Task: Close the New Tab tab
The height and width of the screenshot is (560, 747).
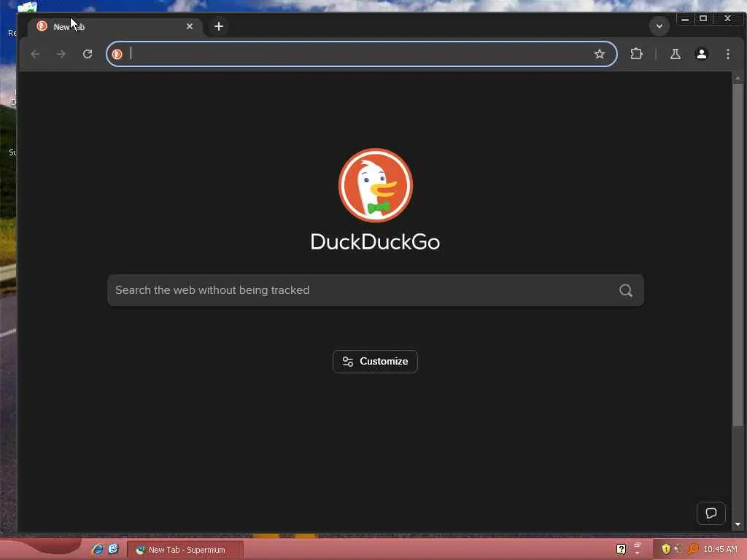Action: click(x=190, y=26)
